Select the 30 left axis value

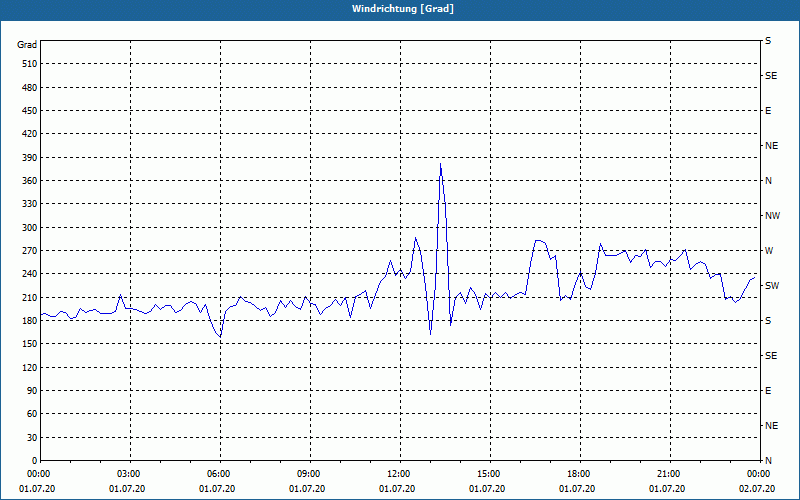tap(32, 438)
